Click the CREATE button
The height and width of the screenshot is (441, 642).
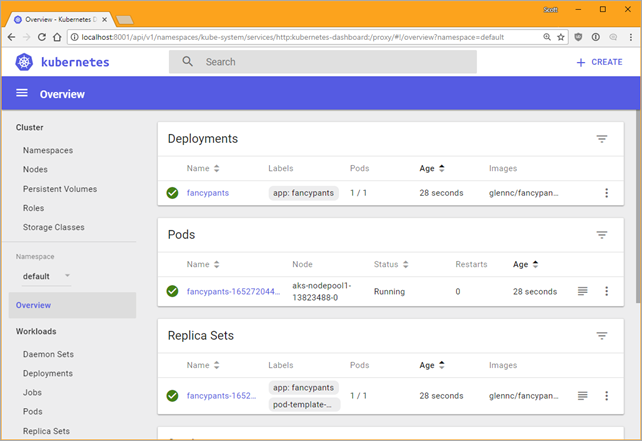pyautogui.click(x=599, y=62)
